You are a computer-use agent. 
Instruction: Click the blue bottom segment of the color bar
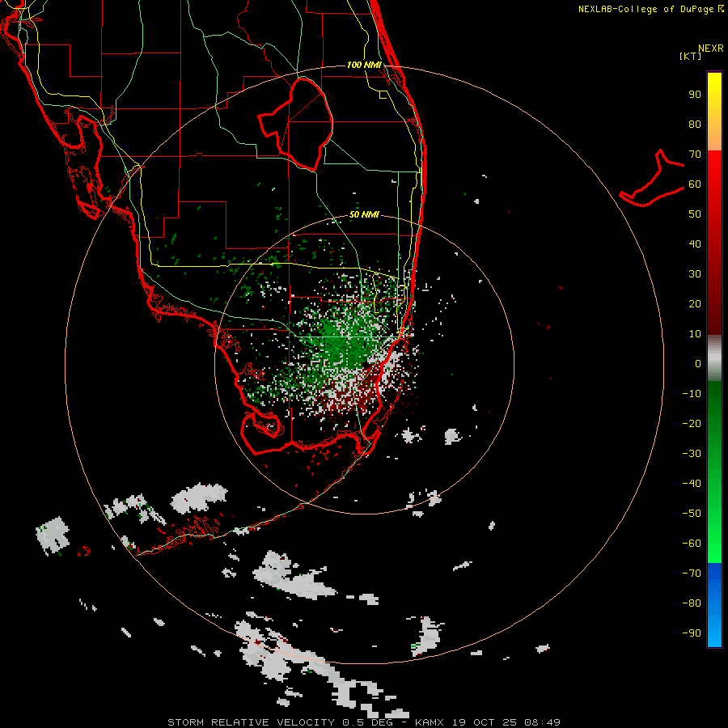coord(714,605)
